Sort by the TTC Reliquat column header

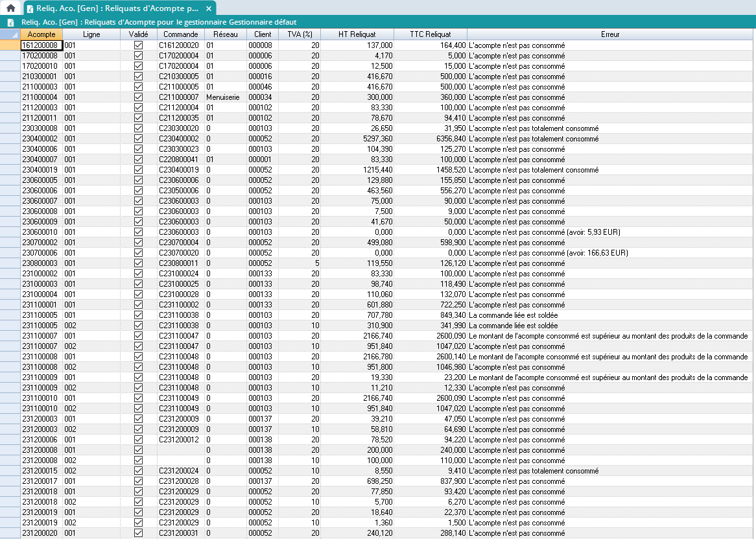(x=430, y=34)
